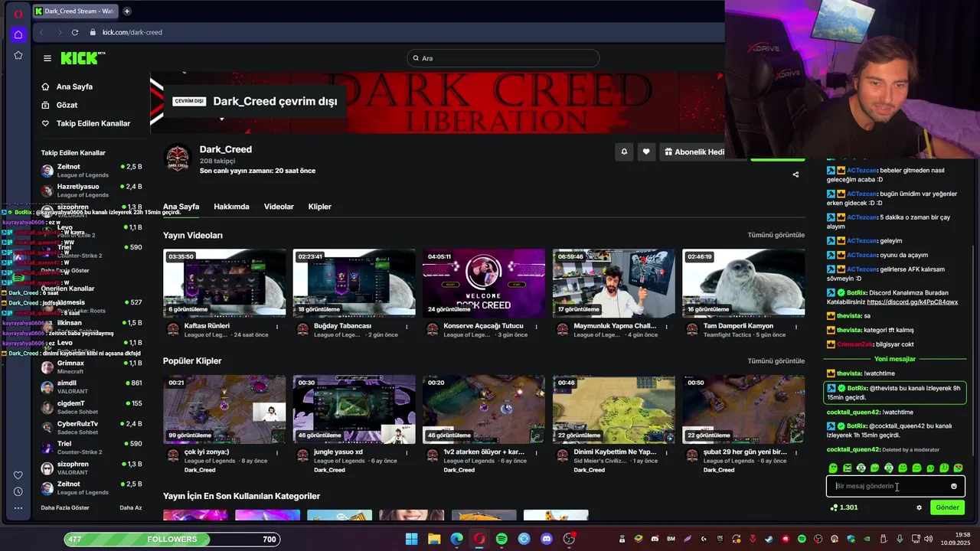The image size is (980, 551).
Task: Open the chat emoji picker
Action: pyautogui.click(x=954, y=486)
